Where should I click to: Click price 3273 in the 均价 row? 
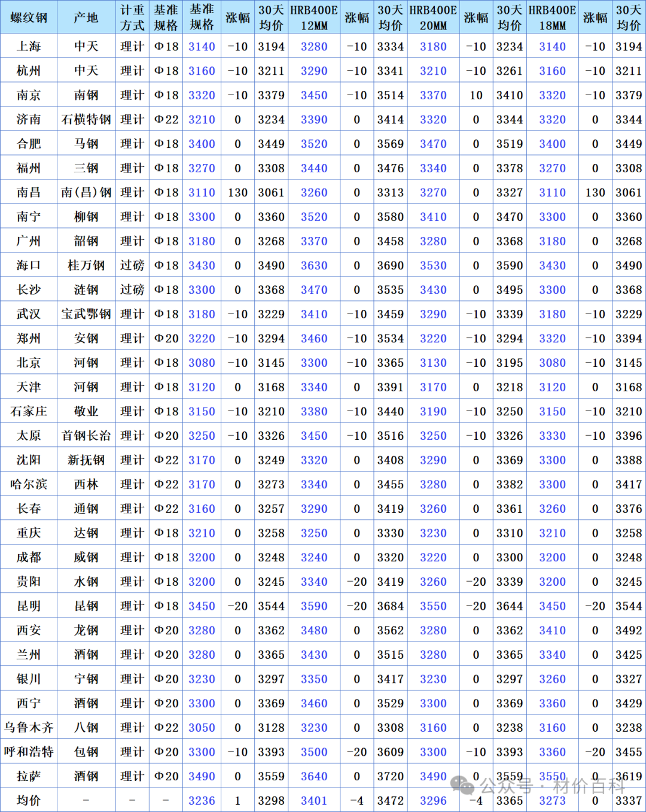(552, 801)
